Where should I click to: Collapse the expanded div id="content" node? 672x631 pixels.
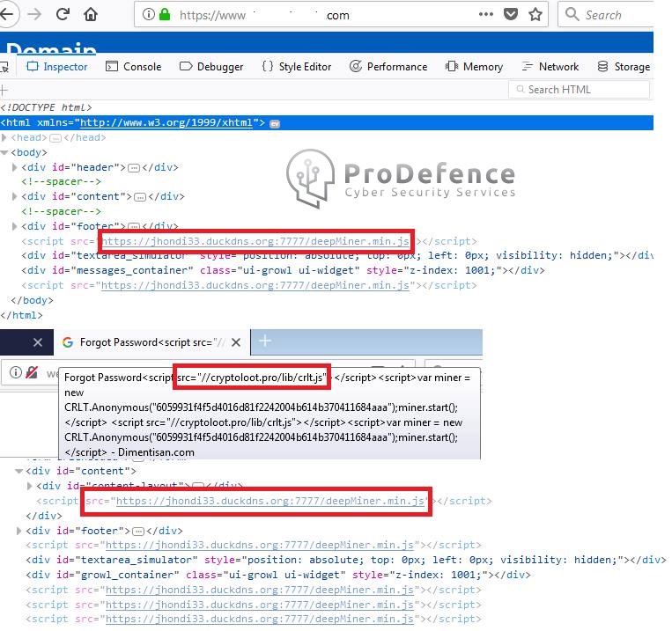(18, 471)
